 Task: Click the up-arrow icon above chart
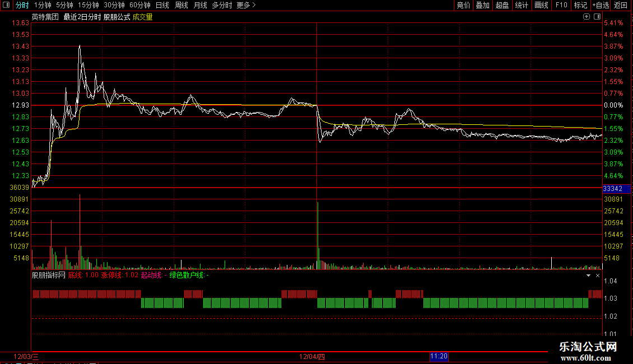[x=587, y=17]
